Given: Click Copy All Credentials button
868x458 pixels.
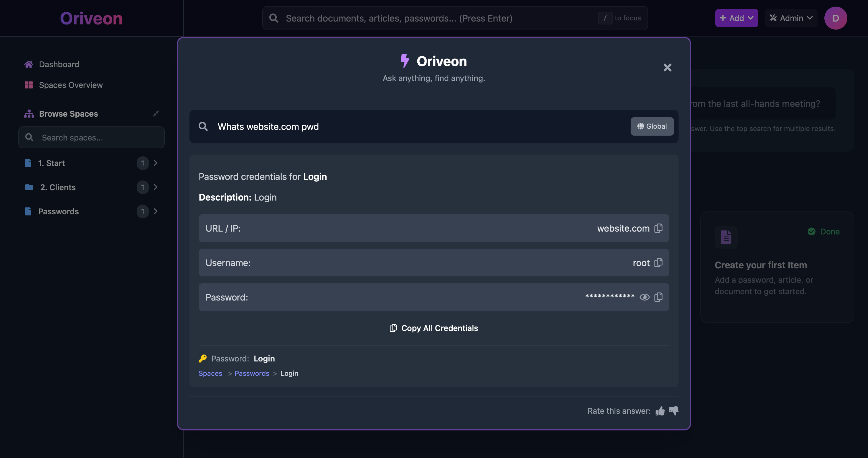Looking at the screenshot, I should [x=434, y=328].
